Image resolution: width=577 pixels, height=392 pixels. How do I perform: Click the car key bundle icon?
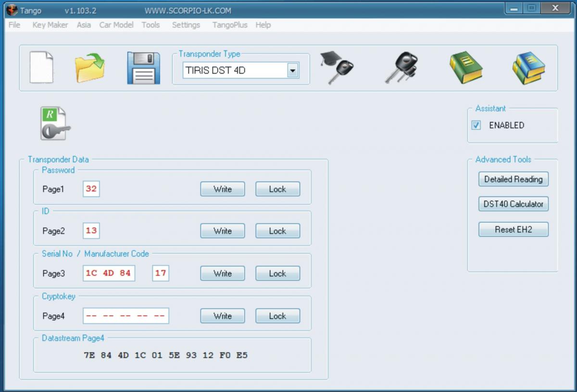pos(401,67)
